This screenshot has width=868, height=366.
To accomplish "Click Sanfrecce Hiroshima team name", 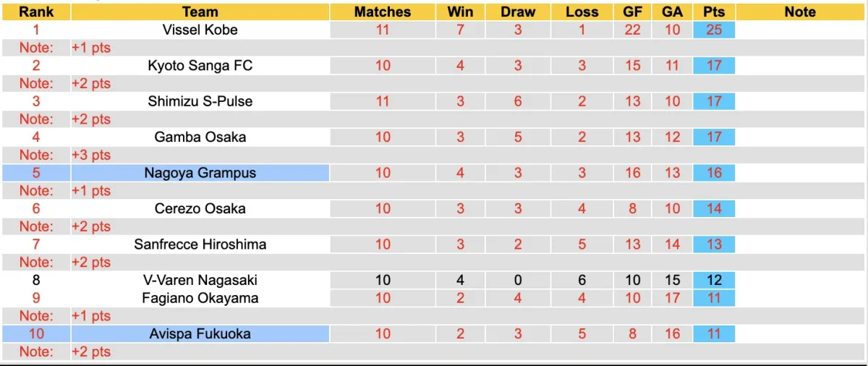I will point(200,244).
